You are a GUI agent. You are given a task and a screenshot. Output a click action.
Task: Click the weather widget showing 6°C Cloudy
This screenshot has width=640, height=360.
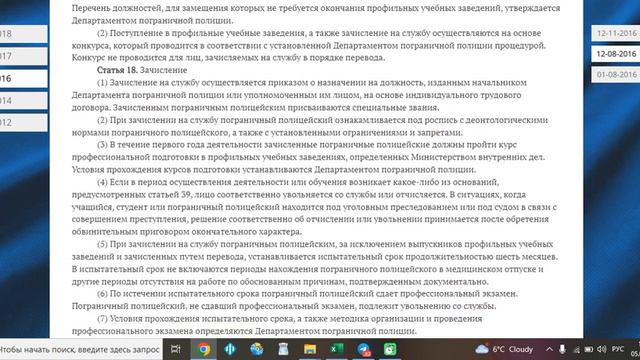coord(504,349)
